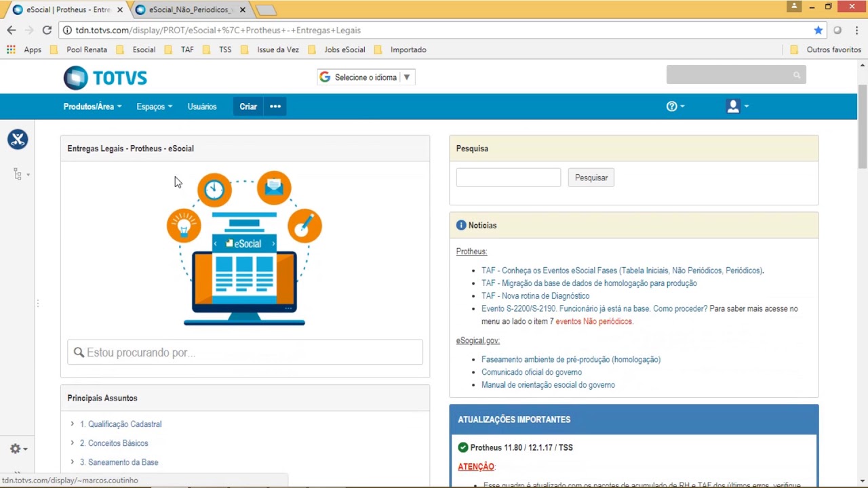Open TAF - Migração da base de dados link
The width and height of the screenshot is (868, 488).
(589, 283)
